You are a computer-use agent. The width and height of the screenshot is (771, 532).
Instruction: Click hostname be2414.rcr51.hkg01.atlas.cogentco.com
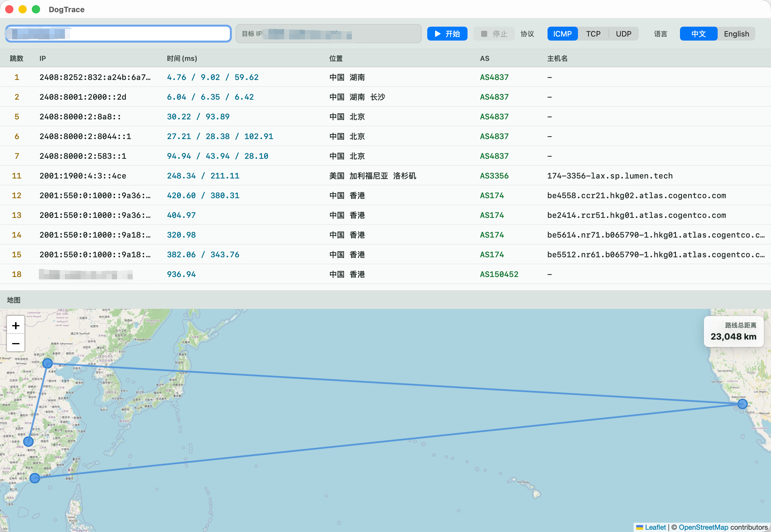click(637, 215)
